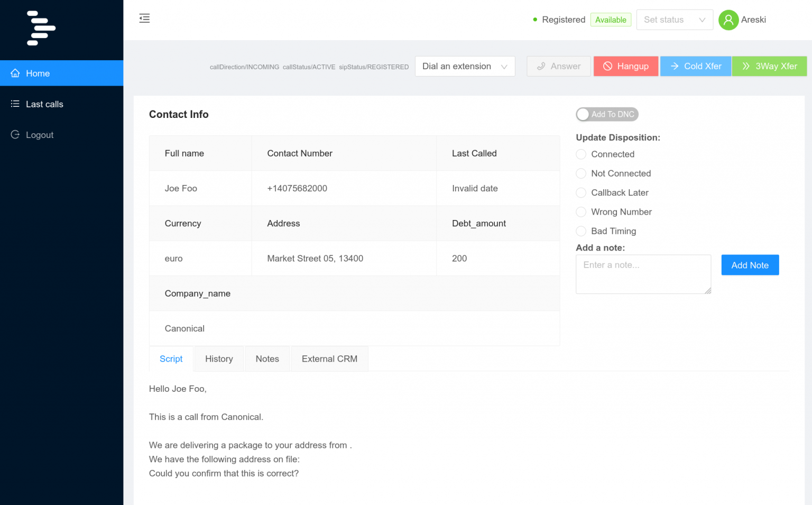Click the company logo at top left
Viewport: 812px width, 505px height.
pos(41,27)
